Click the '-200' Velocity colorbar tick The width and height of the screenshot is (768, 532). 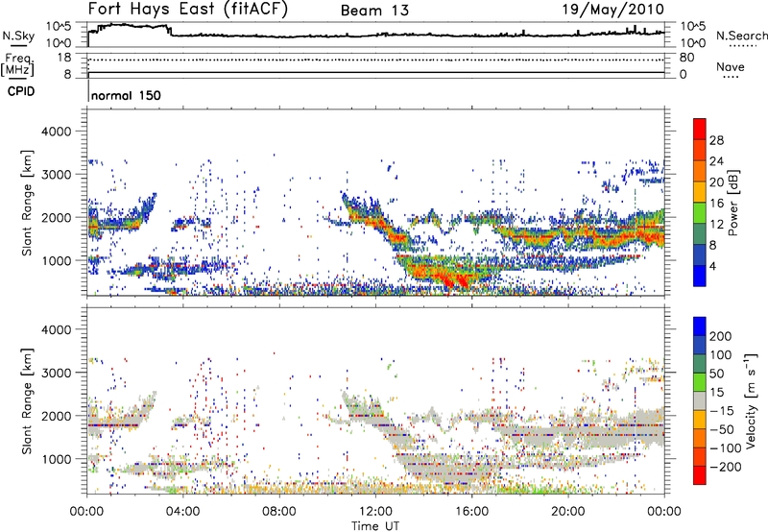click(x=725, y=467)
